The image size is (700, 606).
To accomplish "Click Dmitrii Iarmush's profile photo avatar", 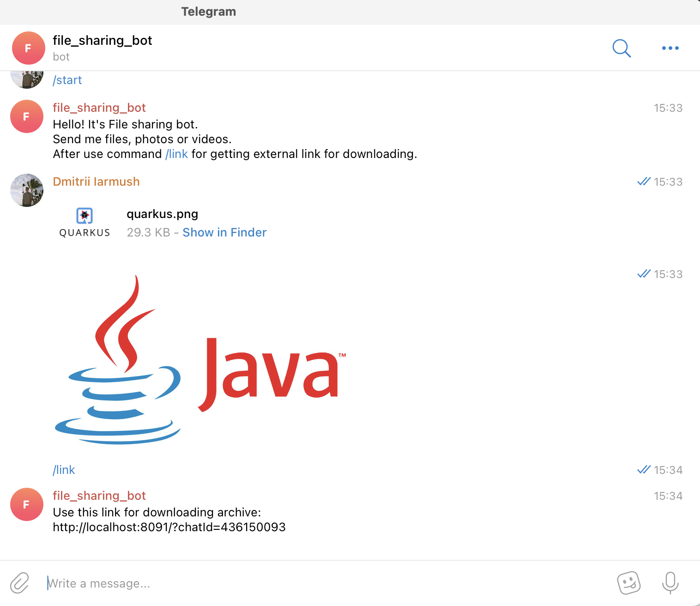I will pyautogui.click(x=27, y=190).
